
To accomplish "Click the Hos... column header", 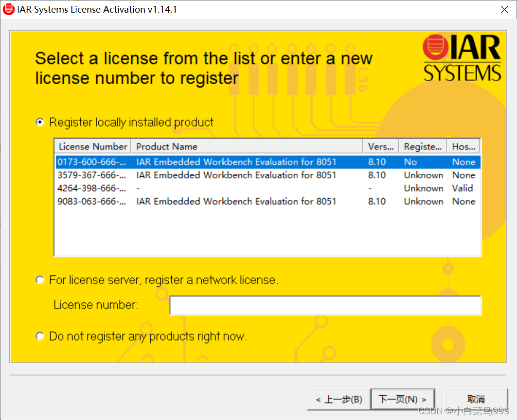I will pos(463,146).
